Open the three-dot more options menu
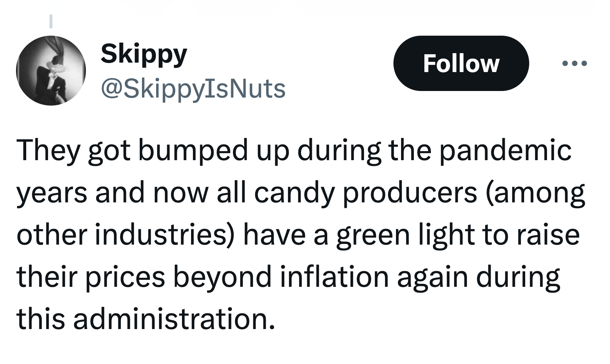This screenshot has height=364, width=610. [574, 64]
